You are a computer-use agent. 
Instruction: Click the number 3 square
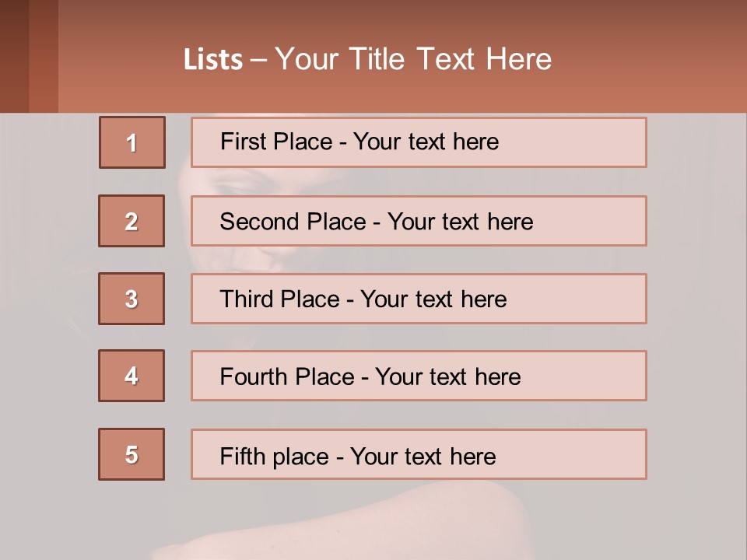132,299
